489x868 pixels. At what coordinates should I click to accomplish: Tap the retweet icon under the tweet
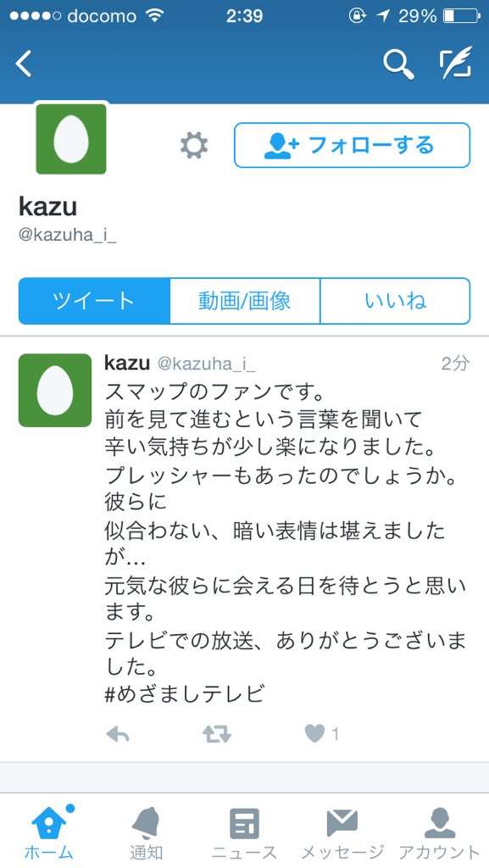[217, 735]
